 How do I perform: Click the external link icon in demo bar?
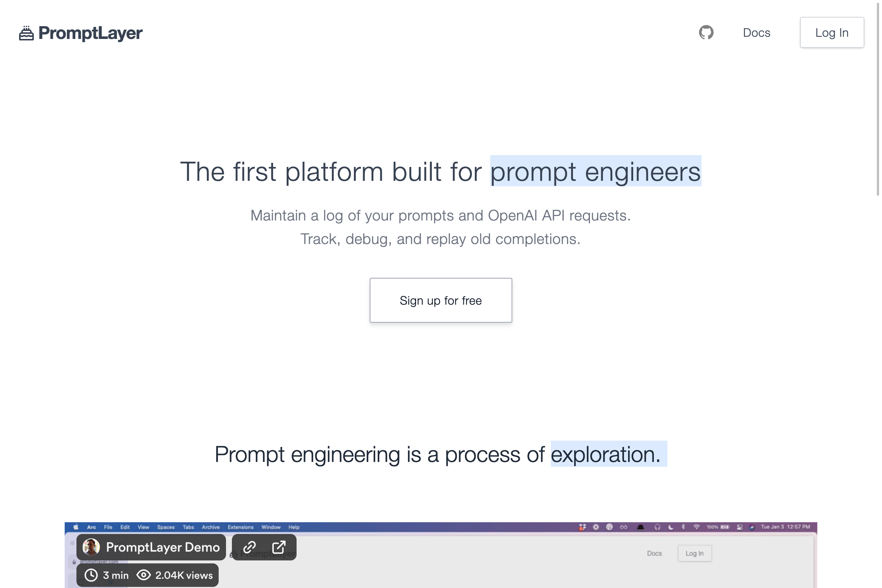[278, 547]
